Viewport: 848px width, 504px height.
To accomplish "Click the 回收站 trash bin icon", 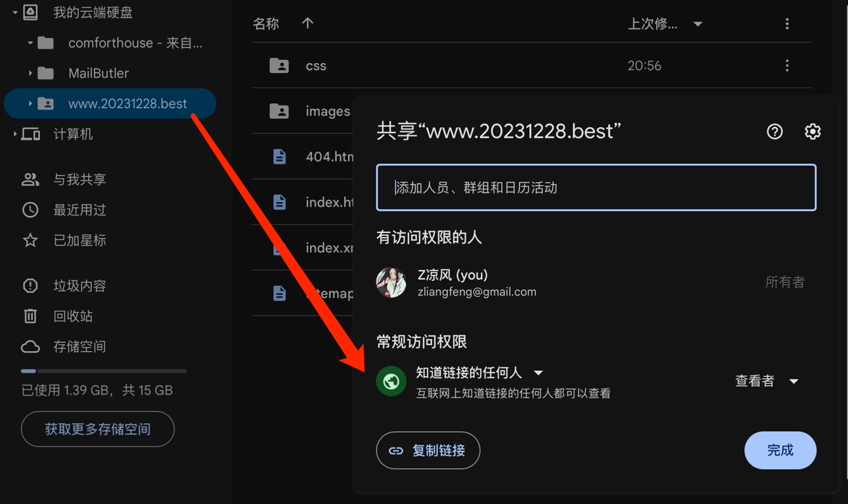I will coord(30,316).
